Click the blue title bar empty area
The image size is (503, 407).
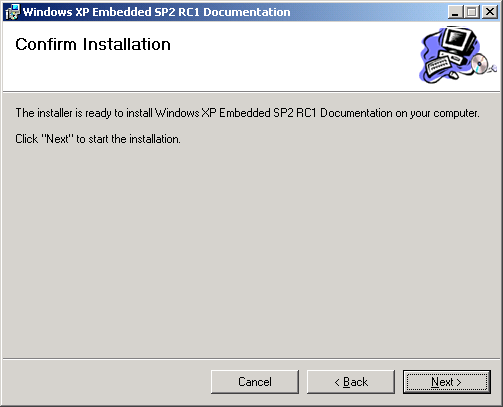coord(367,12)
